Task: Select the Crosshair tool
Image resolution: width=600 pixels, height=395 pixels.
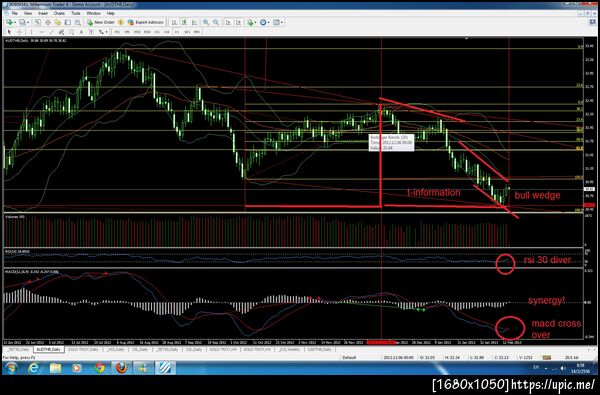Action: point(19,32)
